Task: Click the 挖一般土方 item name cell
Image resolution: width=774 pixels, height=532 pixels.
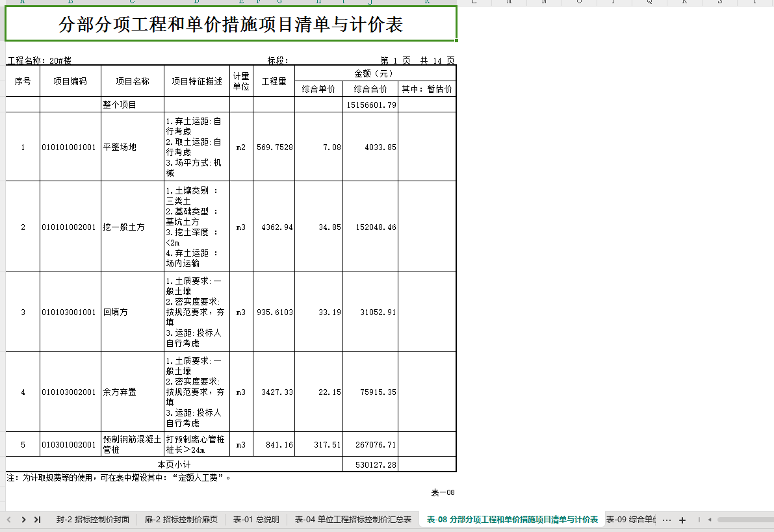Action: pyautogui.click(x=133, y=227)
